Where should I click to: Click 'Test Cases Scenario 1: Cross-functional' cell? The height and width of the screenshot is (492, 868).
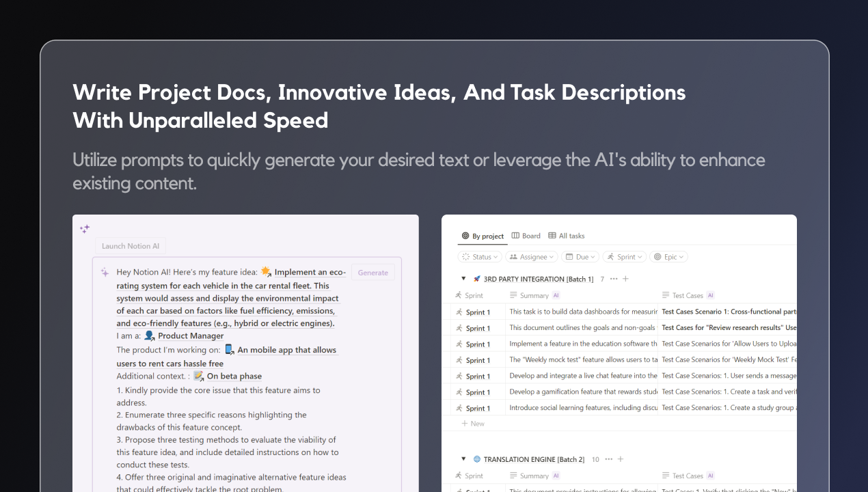point(727,312)
